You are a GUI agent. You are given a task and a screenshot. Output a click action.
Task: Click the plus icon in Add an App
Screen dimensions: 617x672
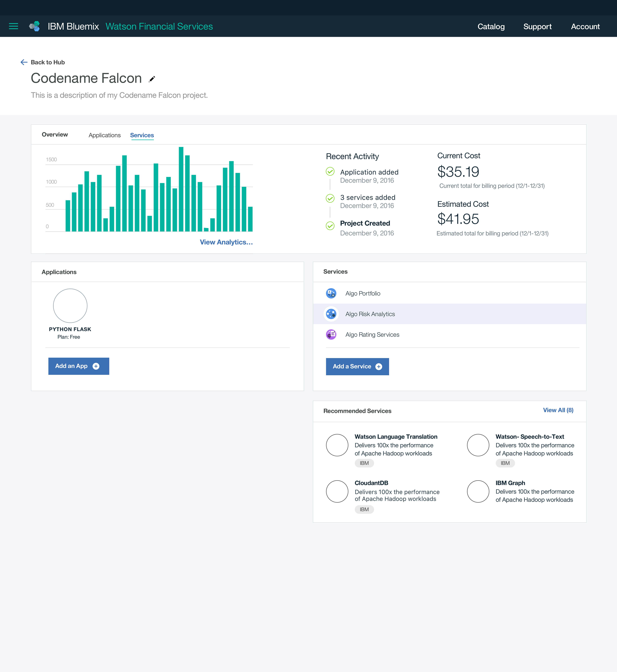pos(96,366)
